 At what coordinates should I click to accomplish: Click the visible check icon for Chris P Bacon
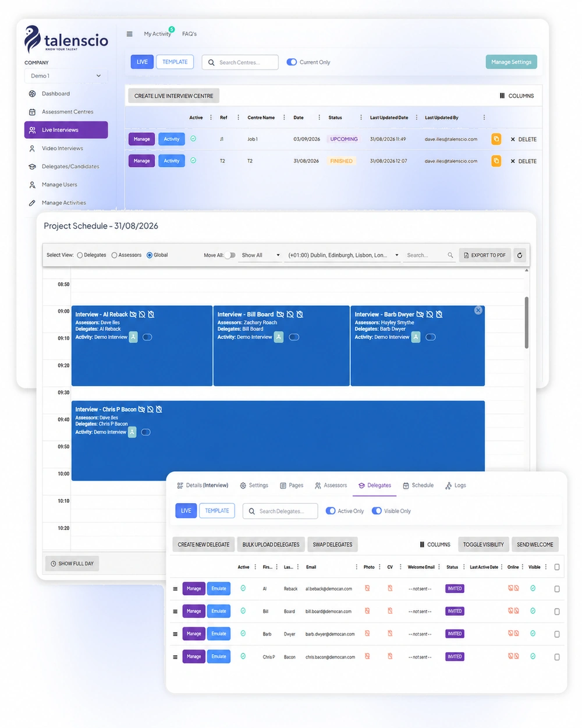(533, 656)
